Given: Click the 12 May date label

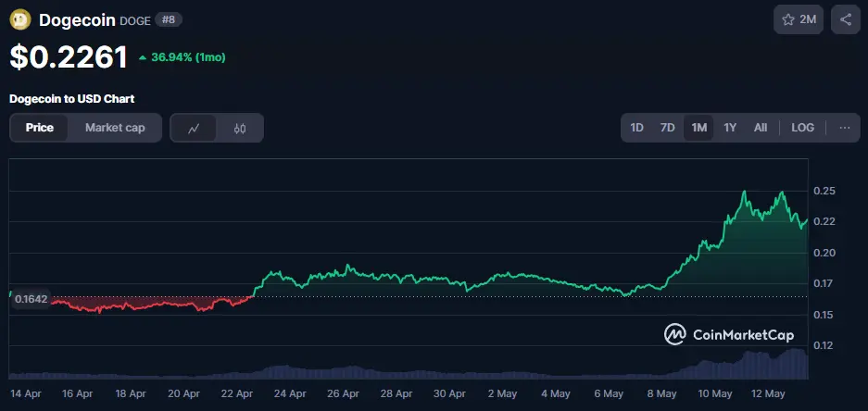Looking at the screenshot, I should [768, 393].
